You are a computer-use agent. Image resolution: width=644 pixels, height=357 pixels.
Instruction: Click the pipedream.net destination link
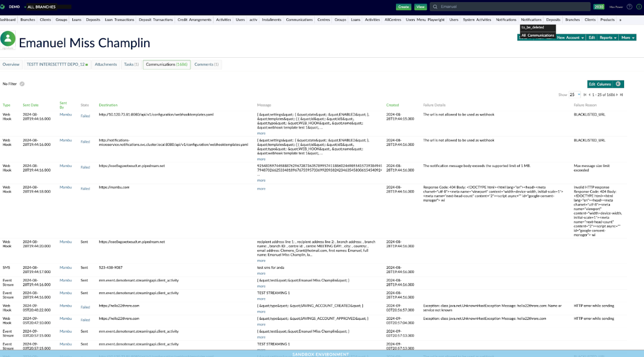click(132, 166)
